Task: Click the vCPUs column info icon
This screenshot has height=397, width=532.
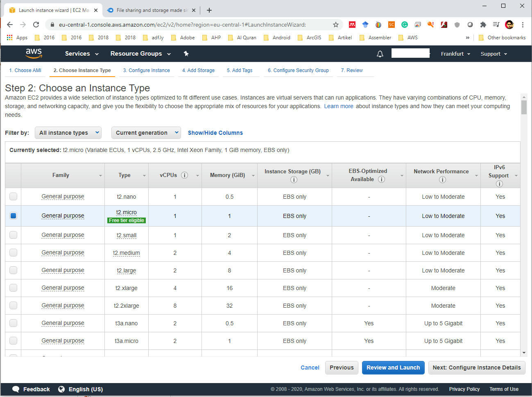Action: [185, 175]
